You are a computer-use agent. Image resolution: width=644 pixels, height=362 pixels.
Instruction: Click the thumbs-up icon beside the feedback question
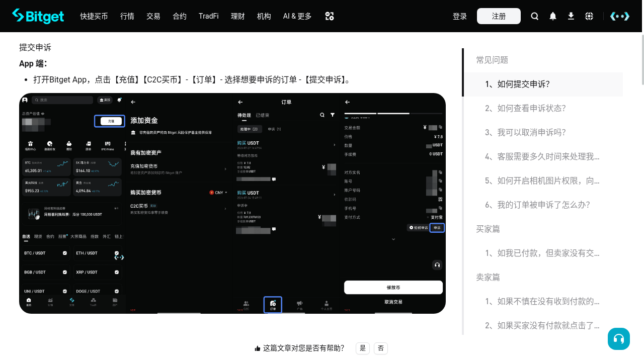click(258, 348)
